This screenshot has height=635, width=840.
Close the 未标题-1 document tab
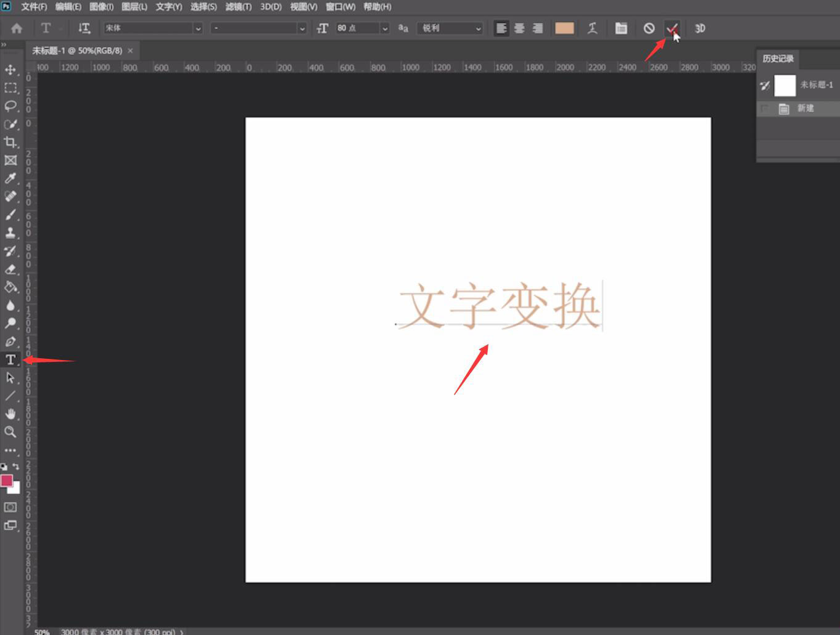click(130, 51)
